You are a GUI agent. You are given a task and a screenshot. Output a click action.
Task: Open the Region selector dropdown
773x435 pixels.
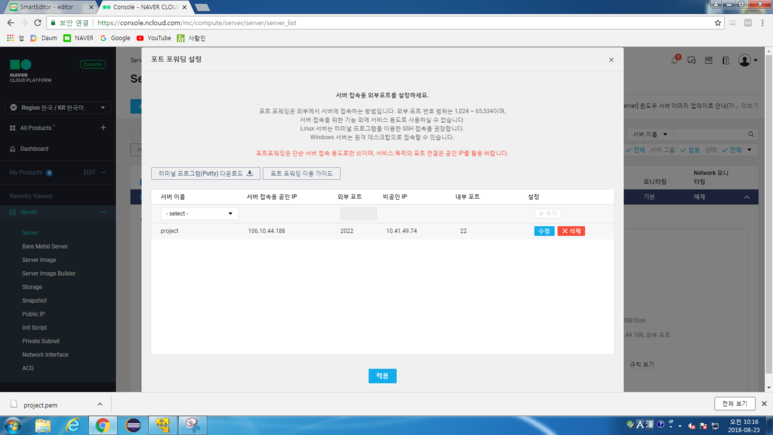coord(58,108)
